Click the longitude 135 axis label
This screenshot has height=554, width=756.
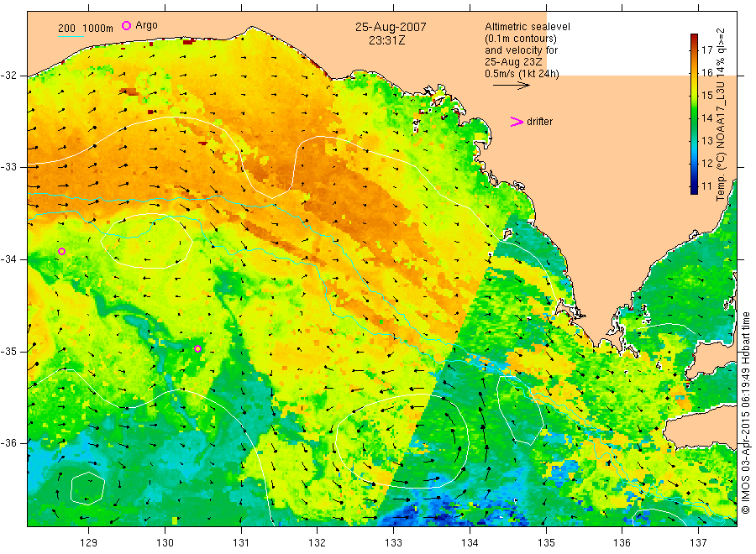pos(546,543)
